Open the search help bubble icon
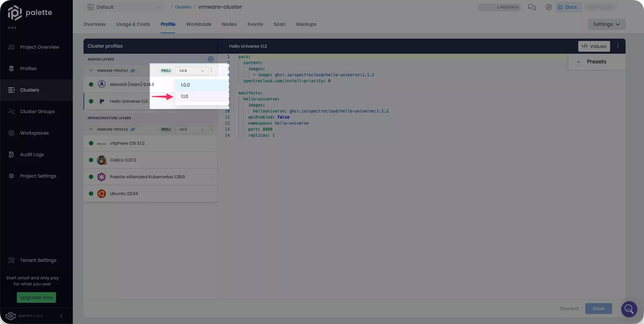 tap(629, 309)
